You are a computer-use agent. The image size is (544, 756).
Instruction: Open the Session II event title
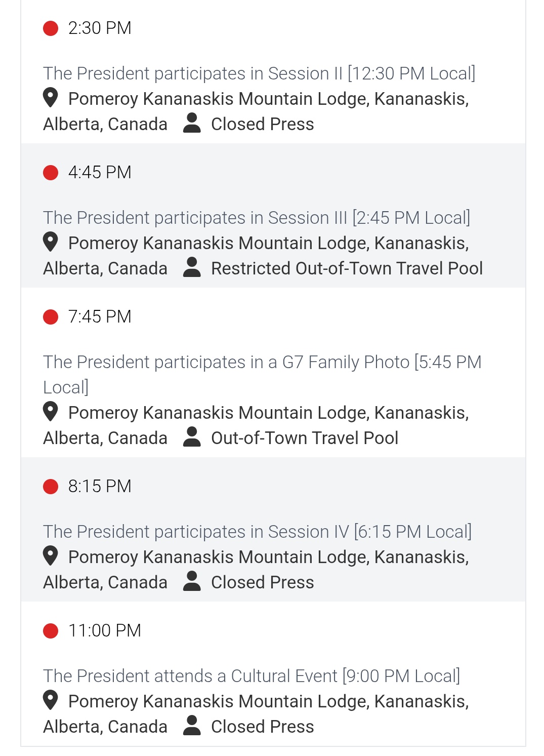click(x=259, y=73)
